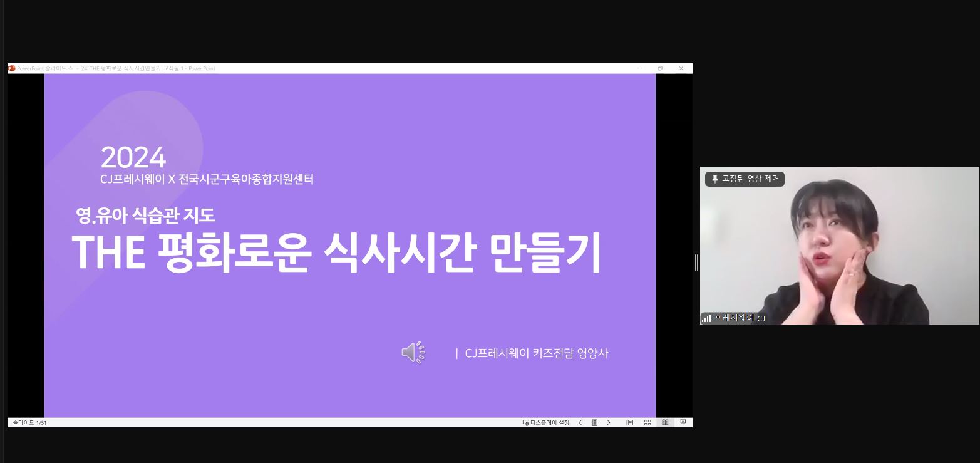The width and height of the screenshot is (980, 463).
Task: Click the PowerPoint app icon in the title bar
Action: click(12, 68)
